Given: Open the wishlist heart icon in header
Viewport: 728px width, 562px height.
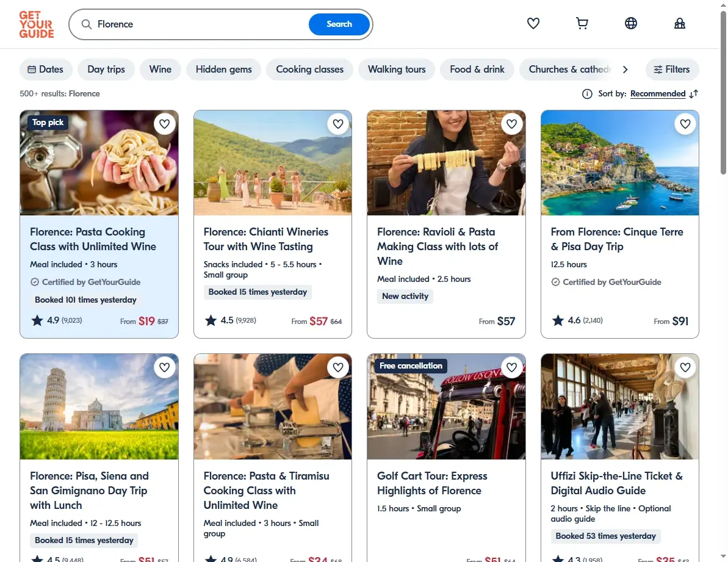Looking at the screenshot, I should (x=533, y=23).
